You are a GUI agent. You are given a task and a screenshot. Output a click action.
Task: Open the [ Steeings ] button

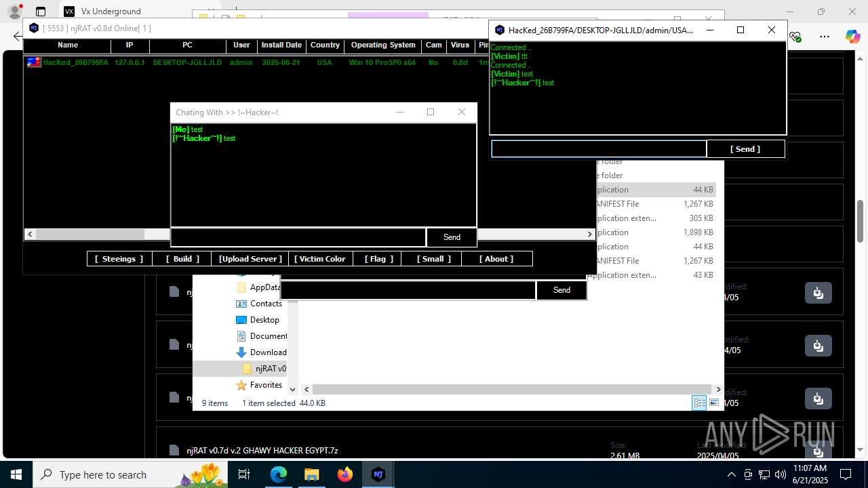click(119, 259)
